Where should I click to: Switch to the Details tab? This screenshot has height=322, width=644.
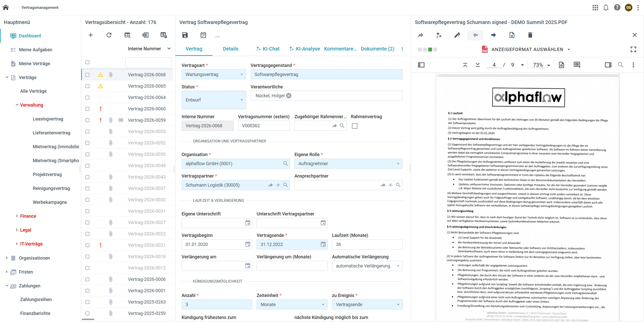pyautogui.click(x=230, y=49)
